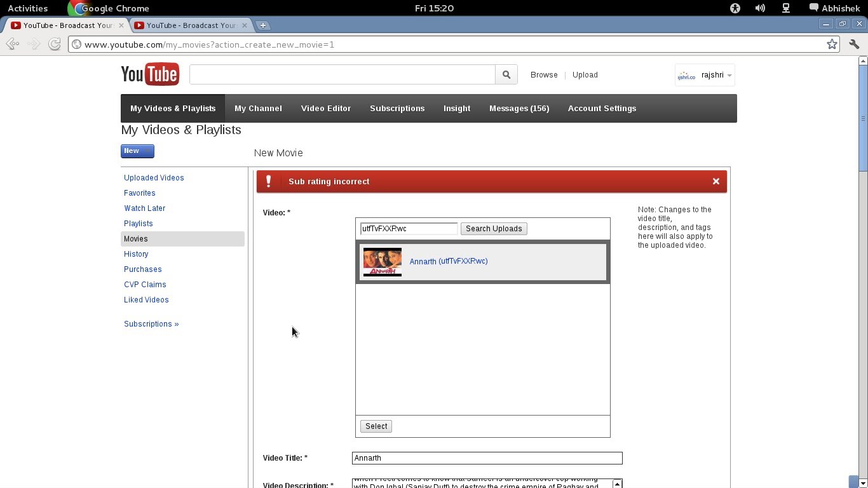868x488 pixels.
Task: Click Annarth (utfTvFXXRwc) result link
Action: click(x=449, y=261)
